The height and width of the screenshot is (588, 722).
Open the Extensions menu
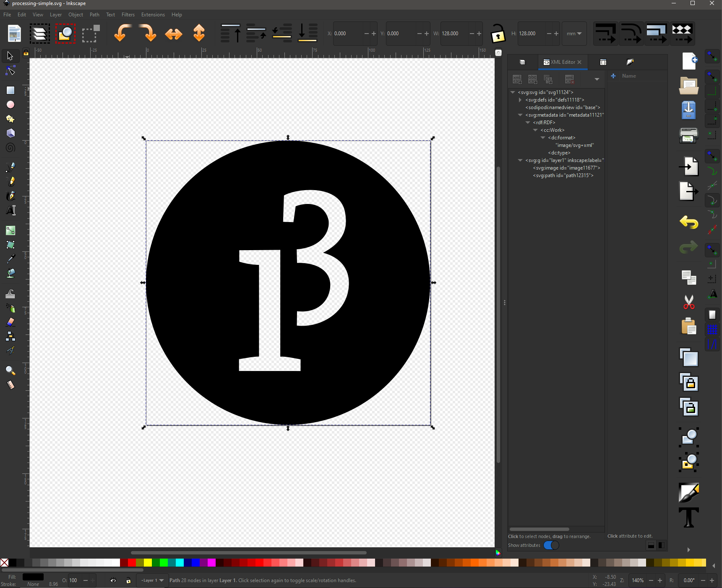[x=153, y=14]
